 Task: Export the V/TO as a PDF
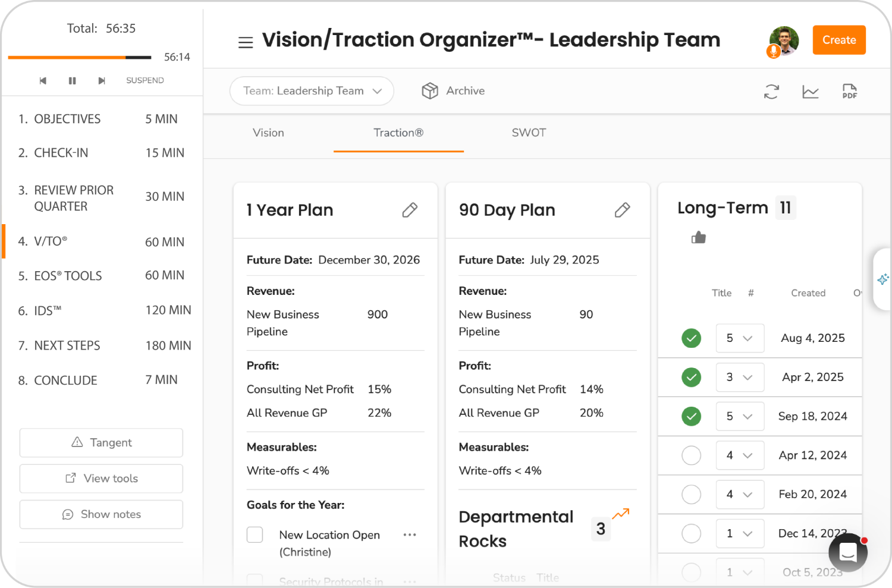(x=850, y=91)
